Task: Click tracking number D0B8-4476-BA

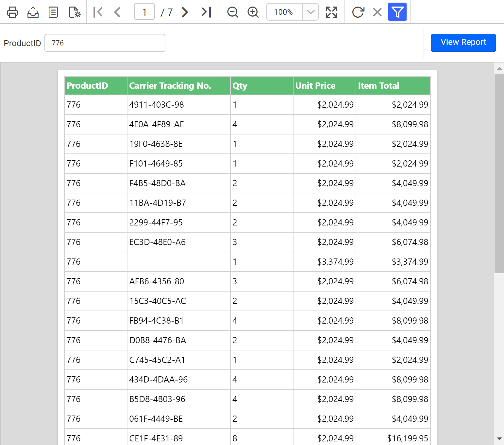Action: pos(158,340)
